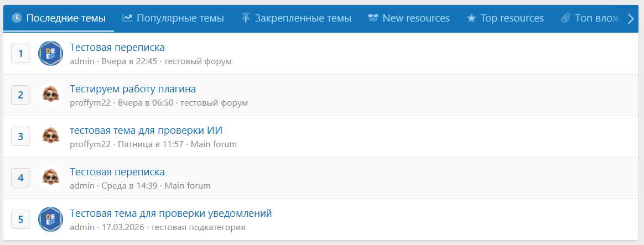Open proffym22 avatar next to Тестируем работу плагина
Image resolution: width=644 pixels, height=245 pixels.
click(x=50, y=95)
